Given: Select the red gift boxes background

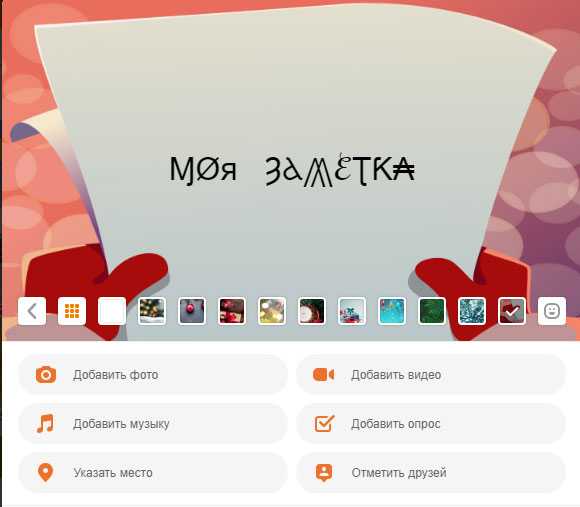Looking at the screenshot, I should point(232,311).
